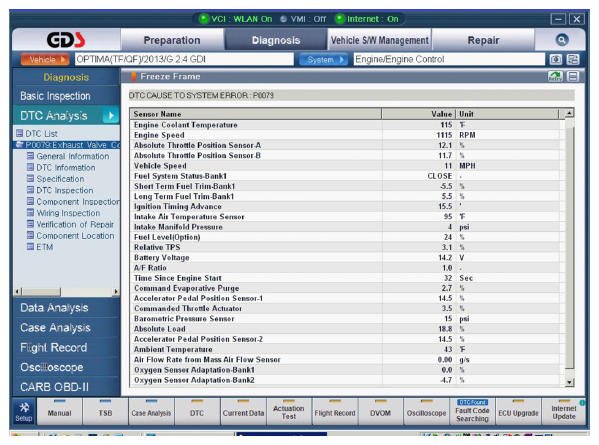The width and height of the screenshot is (599, 445).
Task: Click the sidebar horizontal scrollbar right arrow
Action: (116, 292)
